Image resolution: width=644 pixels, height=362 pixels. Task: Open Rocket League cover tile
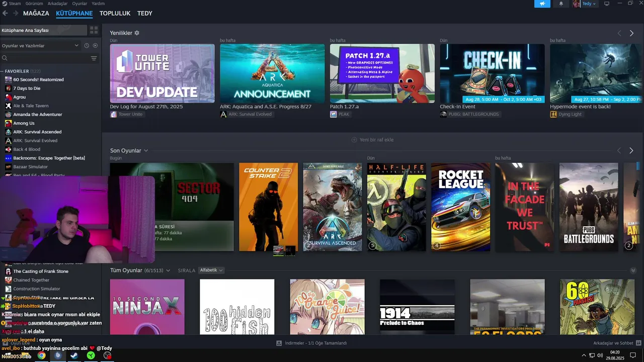point(460,207)
